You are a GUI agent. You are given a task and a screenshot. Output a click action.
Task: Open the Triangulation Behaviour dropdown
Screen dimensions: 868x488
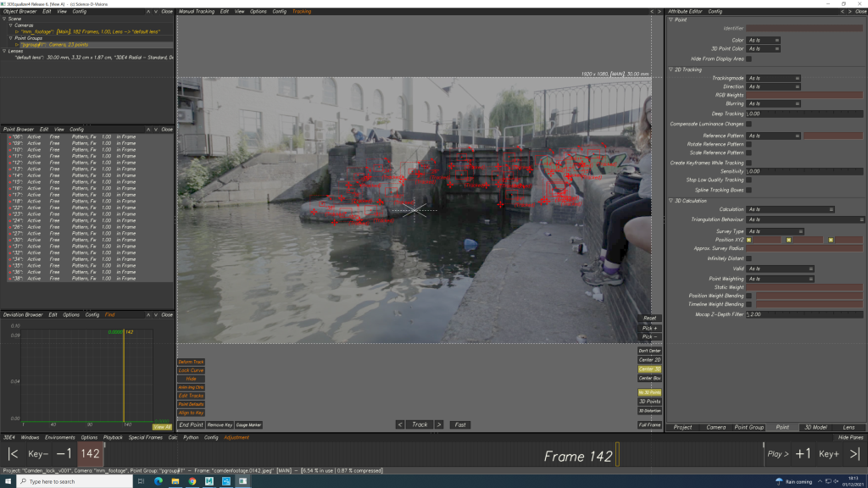point(805,219)
